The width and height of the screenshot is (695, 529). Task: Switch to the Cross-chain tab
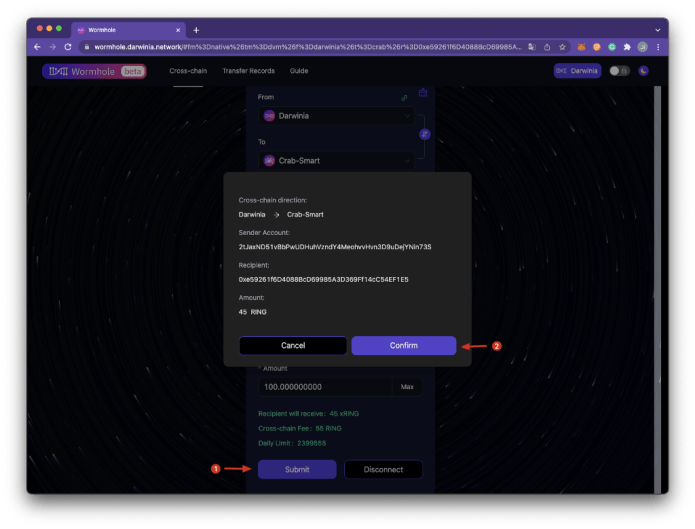point(188,71)
